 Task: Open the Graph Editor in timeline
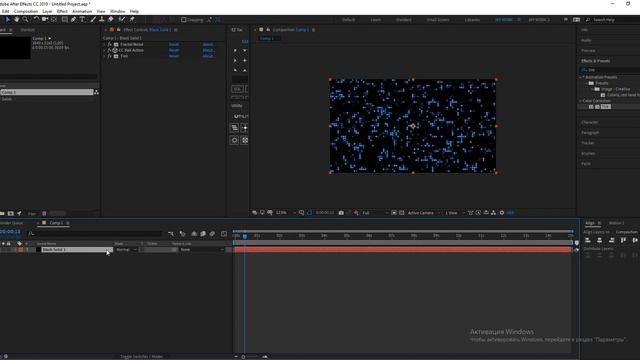[224, 233]
